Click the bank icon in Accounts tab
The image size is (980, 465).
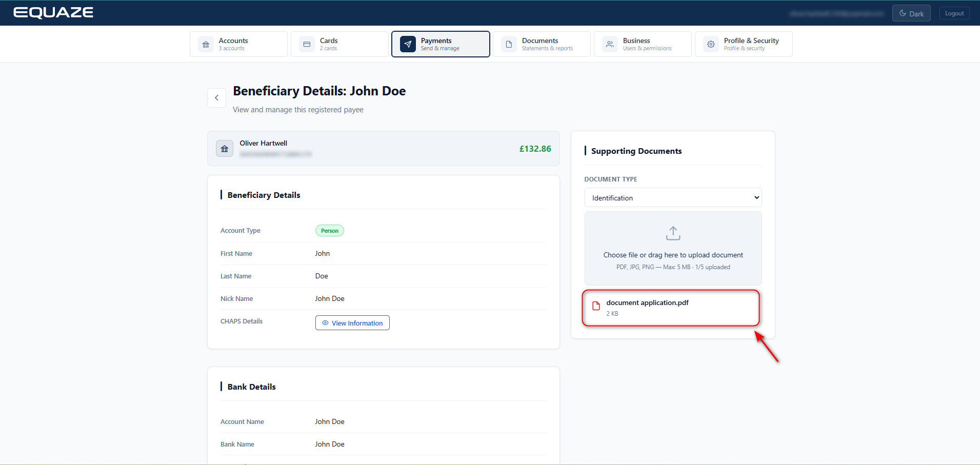(206, 44)
